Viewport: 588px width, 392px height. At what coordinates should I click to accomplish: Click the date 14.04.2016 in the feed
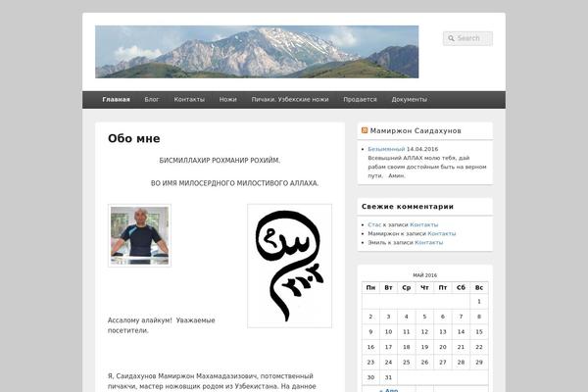click(422, 149)
